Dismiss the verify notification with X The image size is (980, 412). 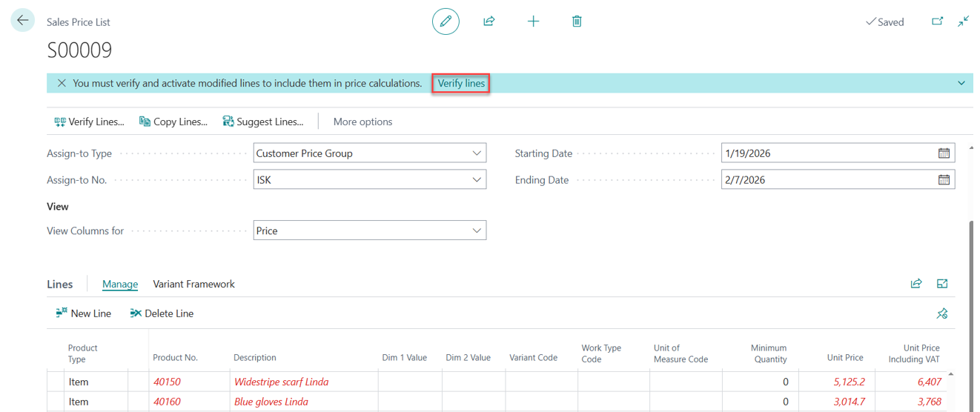62,83
